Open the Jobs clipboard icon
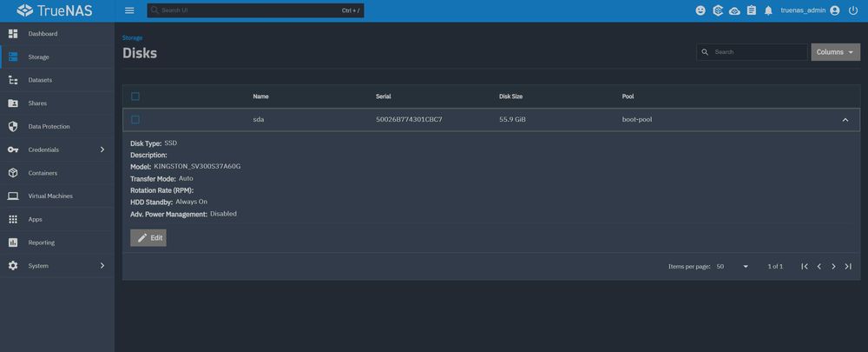868x352 pixels. click(751, 10)
